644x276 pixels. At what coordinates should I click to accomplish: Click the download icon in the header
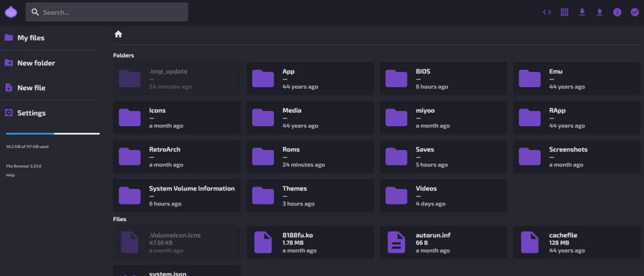point(582,12)
